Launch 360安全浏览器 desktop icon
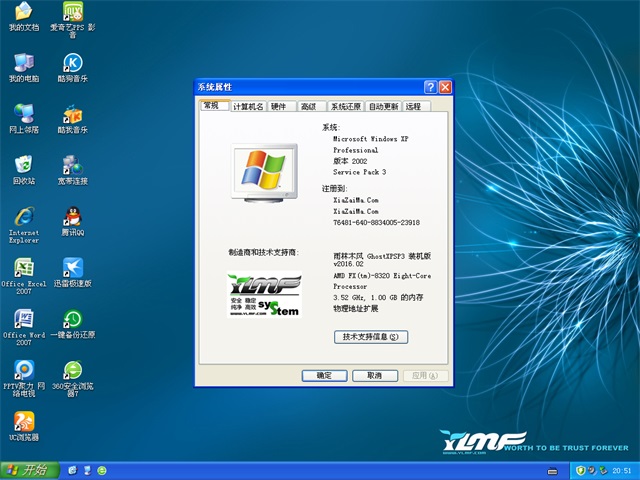 coord(72,372)
